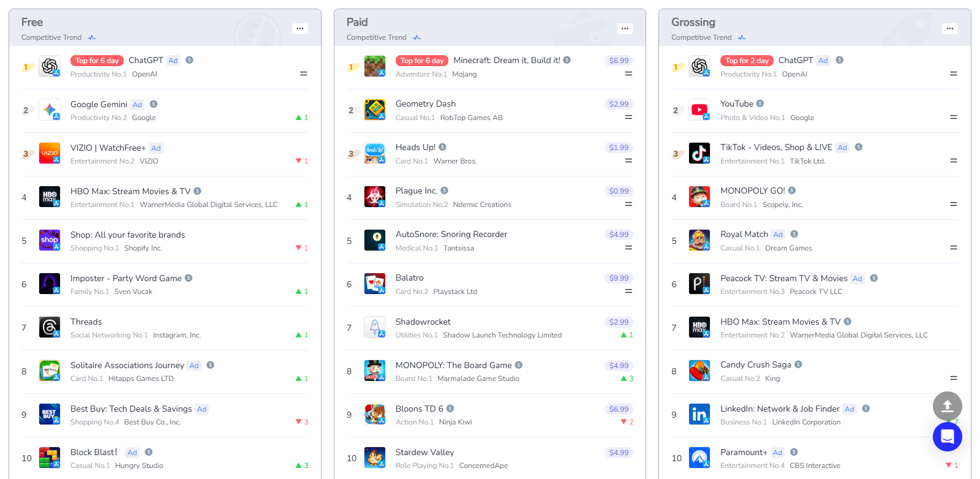Open the VIZIO WatchFree+ app icon
The height and width of the screenshot is (479, 980).
(x=50, y=153)
